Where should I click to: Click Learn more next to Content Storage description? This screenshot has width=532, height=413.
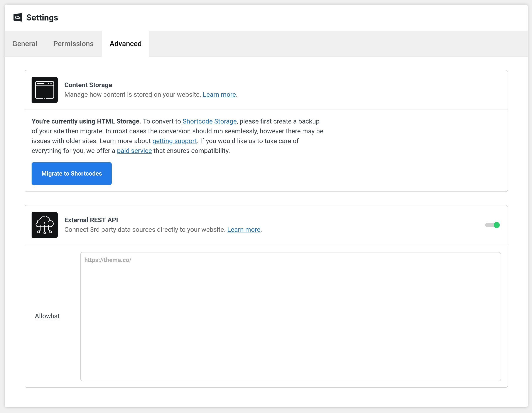219,95
